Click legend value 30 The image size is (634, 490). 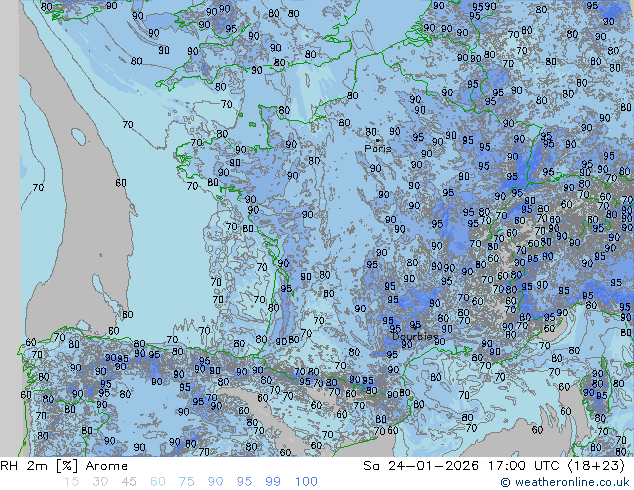point(100,482)
